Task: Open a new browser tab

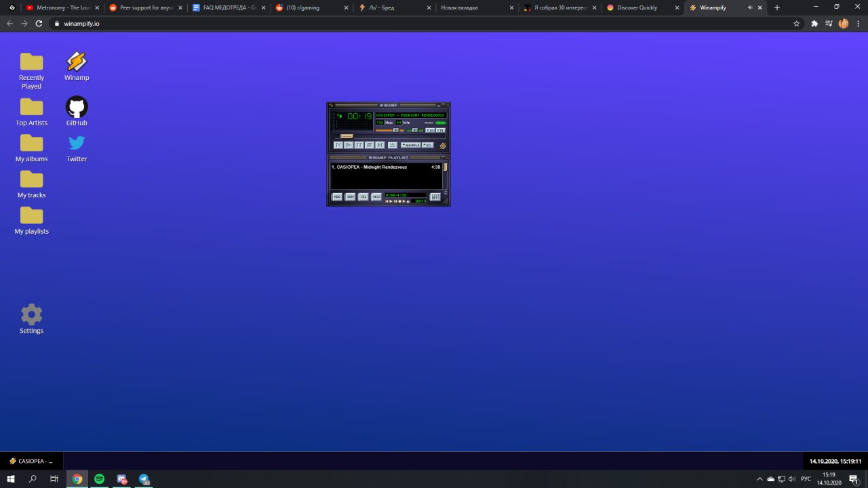Action: (x=777, y=7)
